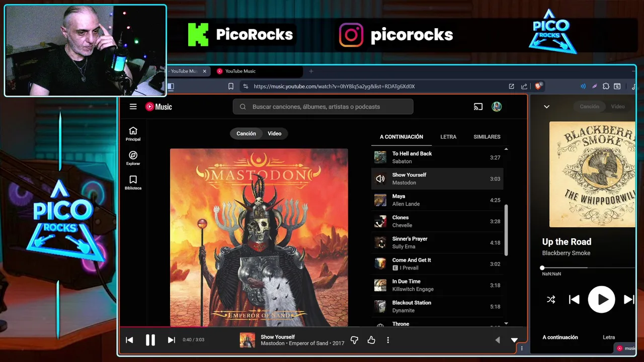Click Sabaton album thumbnail in queue
The width and height of the screenshot is (644, 362).
380,157
